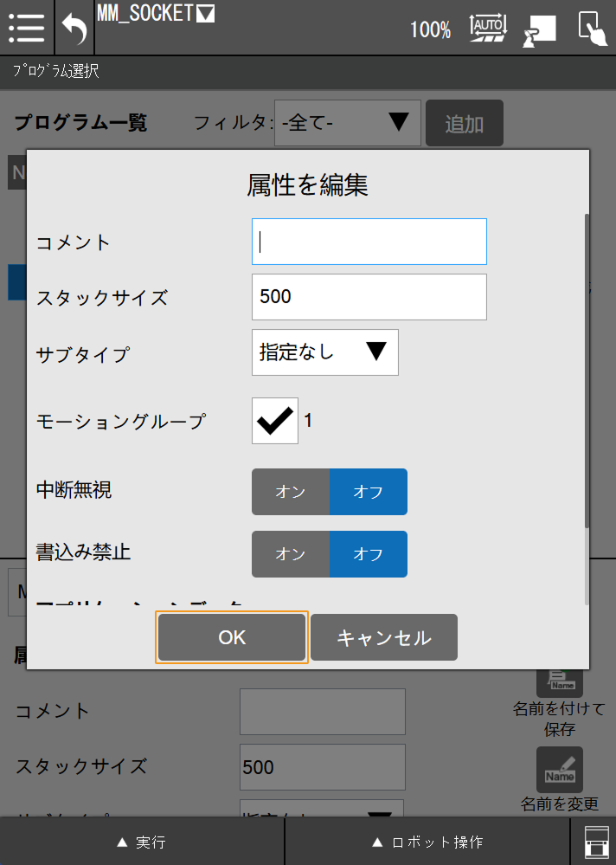Set 中断無視 to オフ
The image size is (616, 865).
[x=368, y=492]
